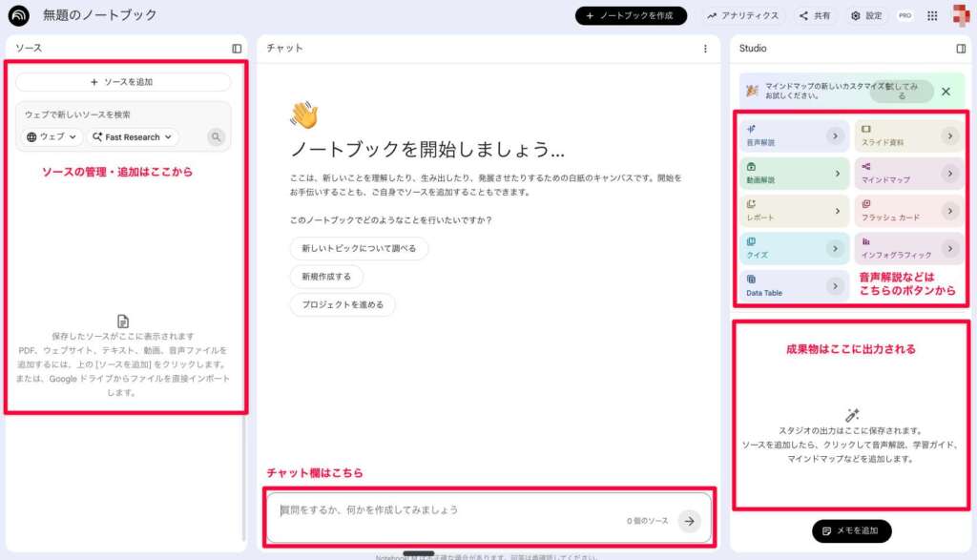Open フラッシュ カード customize arrow
The width and height of the screenshot is (977, 560).
pyautogui.click(x=949, y=211)
